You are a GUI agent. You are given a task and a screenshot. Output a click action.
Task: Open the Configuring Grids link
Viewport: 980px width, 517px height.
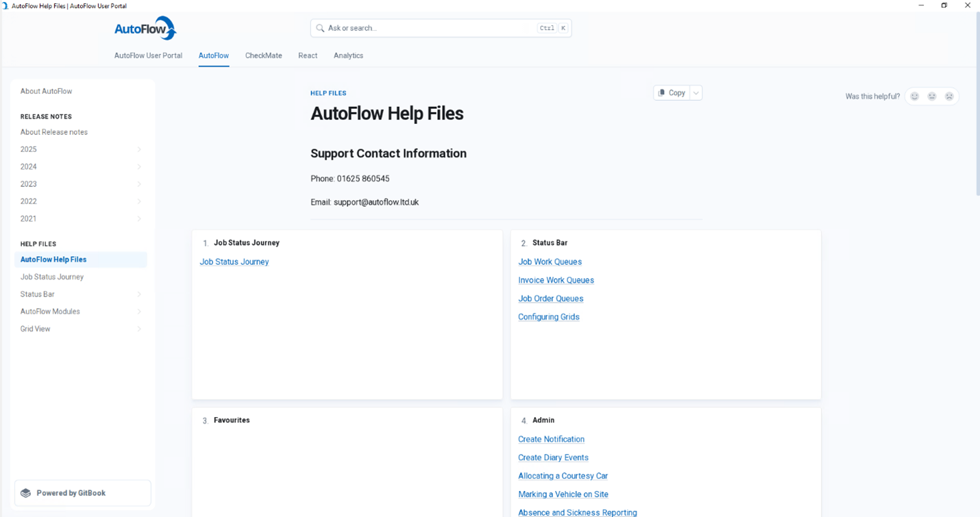[548, 317]
